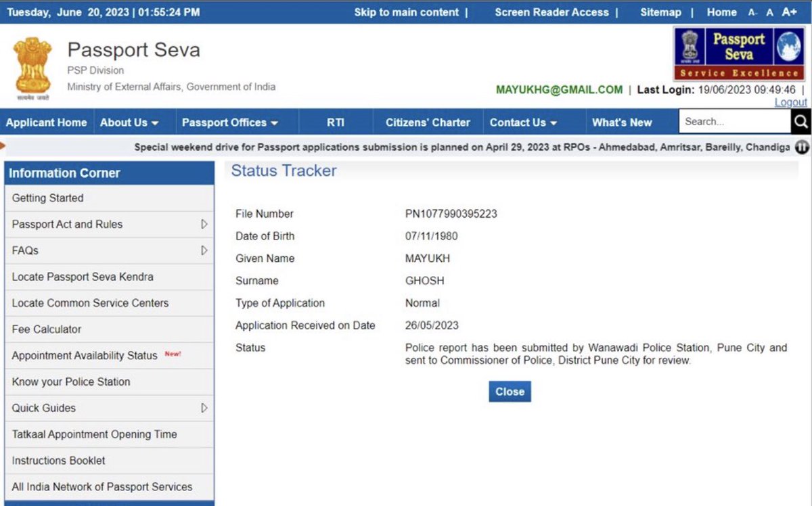This screenshot has height=506, width=812.
Task: Open Screen Reader Access link
Action: tap(551, 12)
